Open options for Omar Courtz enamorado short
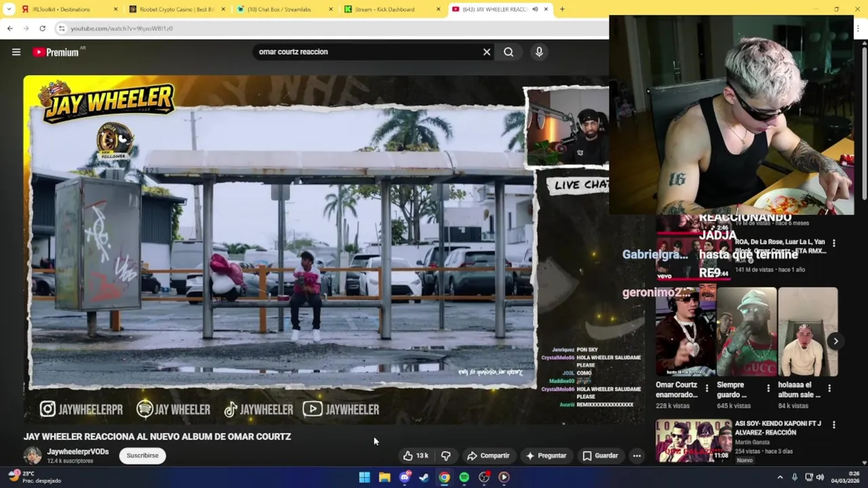The height and width of the screenshot is (488, 868). (707, 388)
